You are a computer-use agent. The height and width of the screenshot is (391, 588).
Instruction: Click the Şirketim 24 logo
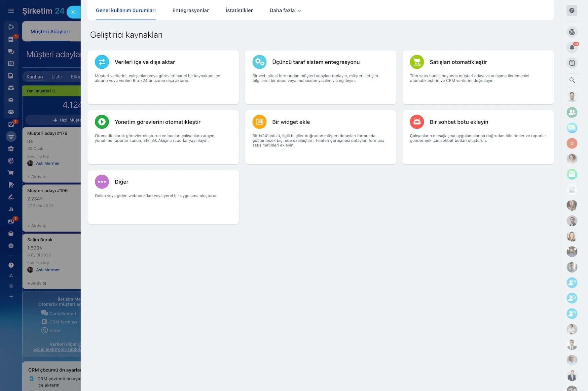coord(43,11)
